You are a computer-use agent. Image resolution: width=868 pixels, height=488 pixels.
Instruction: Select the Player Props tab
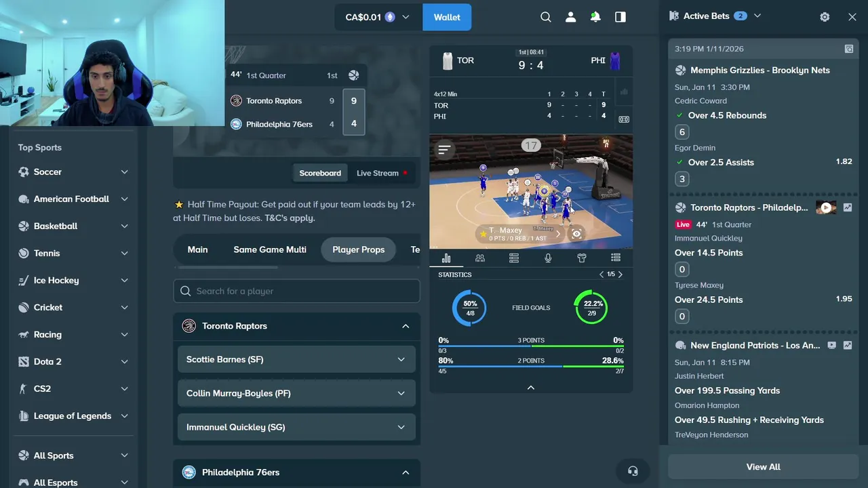pos(358,249)
